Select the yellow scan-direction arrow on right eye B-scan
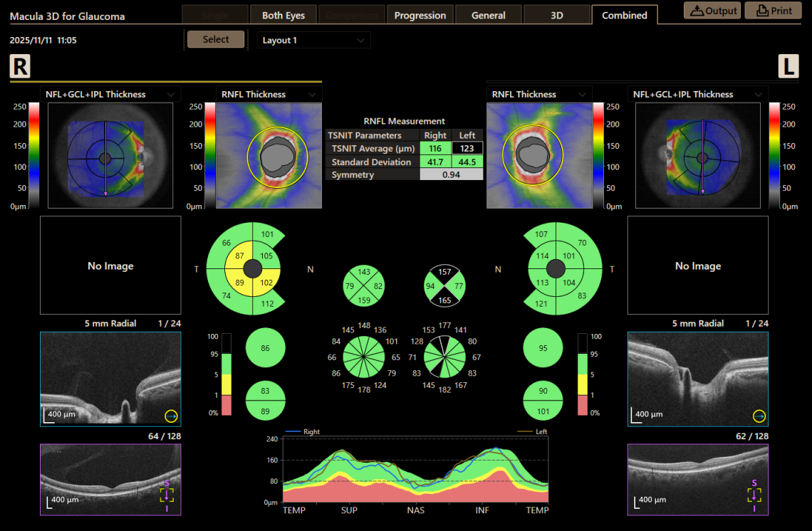Screen dimensions: 812x531 [170, 416]
